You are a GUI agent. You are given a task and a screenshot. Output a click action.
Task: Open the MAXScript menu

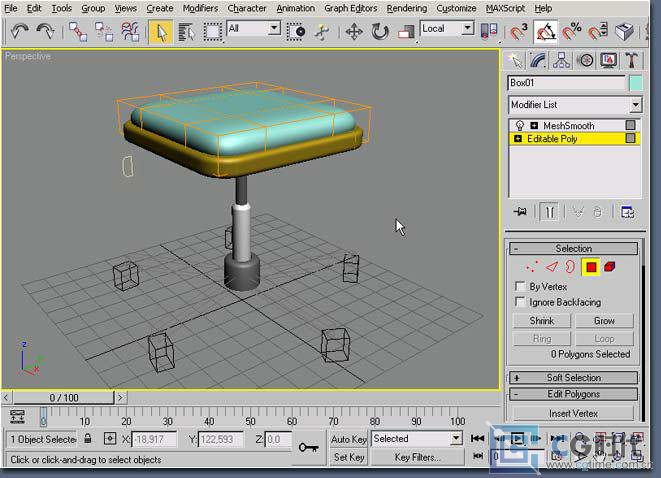tap(505, 8)
